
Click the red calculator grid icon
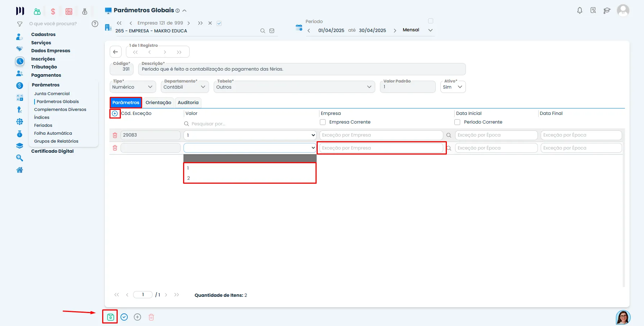[69, 12]
